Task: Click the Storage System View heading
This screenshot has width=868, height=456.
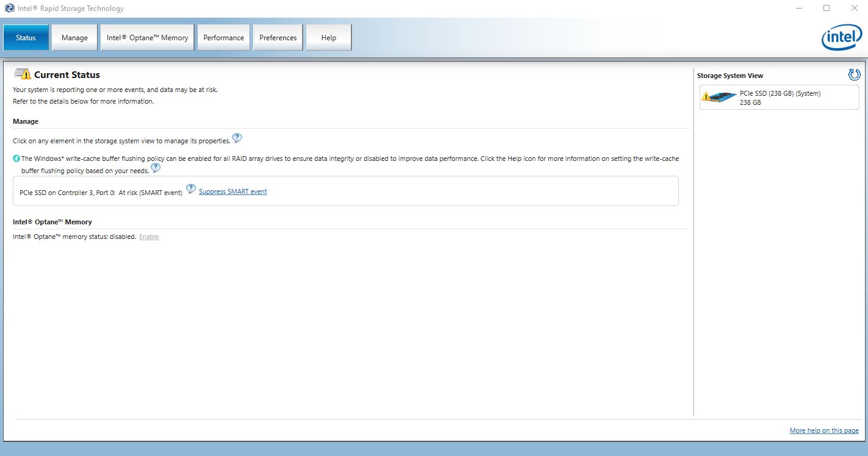Action: click(x=730, y=76)
